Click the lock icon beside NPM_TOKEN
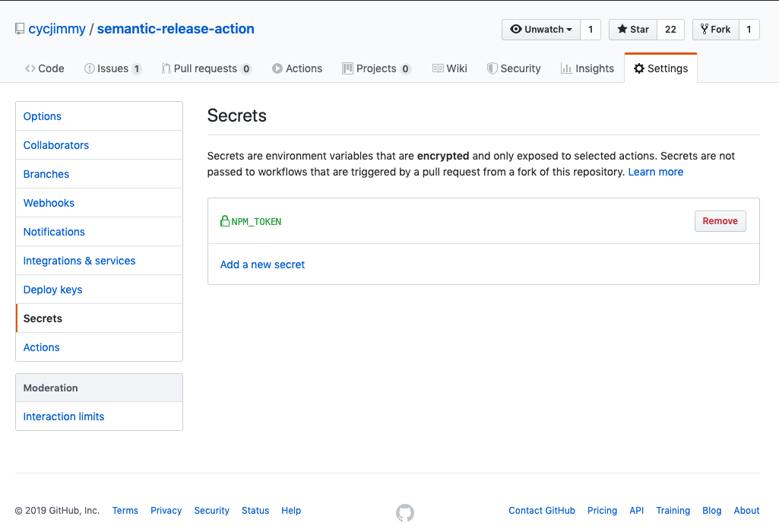 point(224,221)
